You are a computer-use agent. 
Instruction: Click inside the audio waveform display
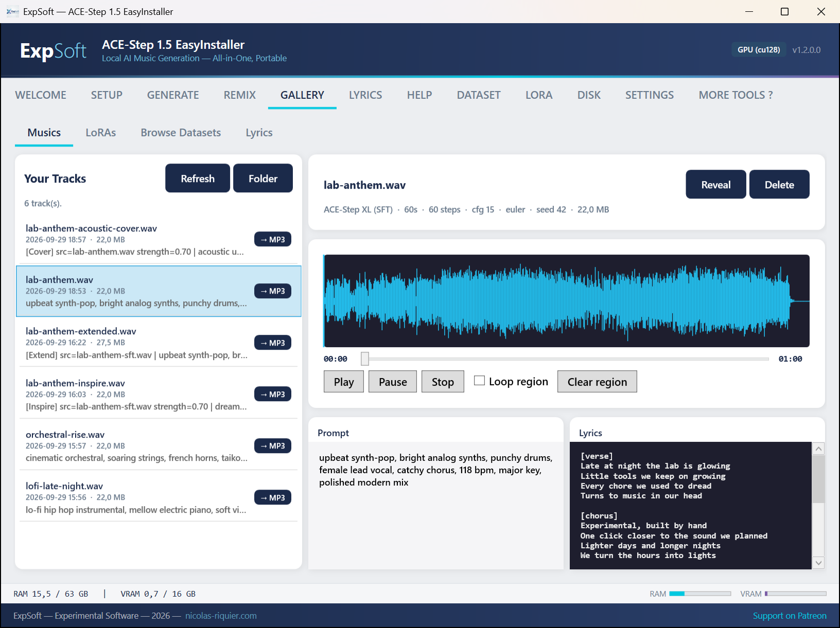(x=566, y=301)
